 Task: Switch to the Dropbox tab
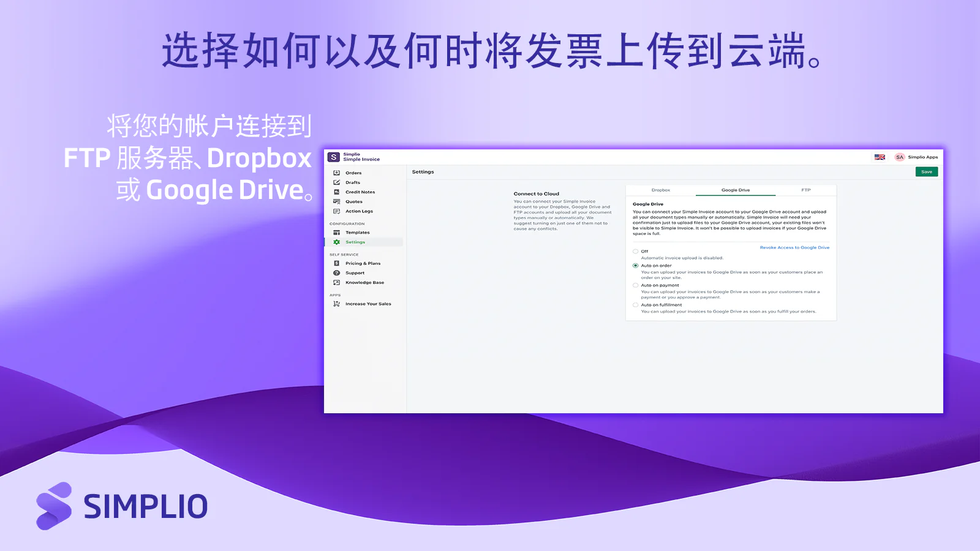click(661, 190)
